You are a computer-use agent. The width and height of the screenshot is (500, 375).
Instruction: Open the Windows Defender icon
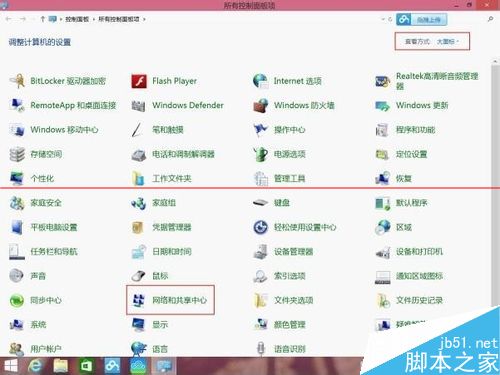139,105
